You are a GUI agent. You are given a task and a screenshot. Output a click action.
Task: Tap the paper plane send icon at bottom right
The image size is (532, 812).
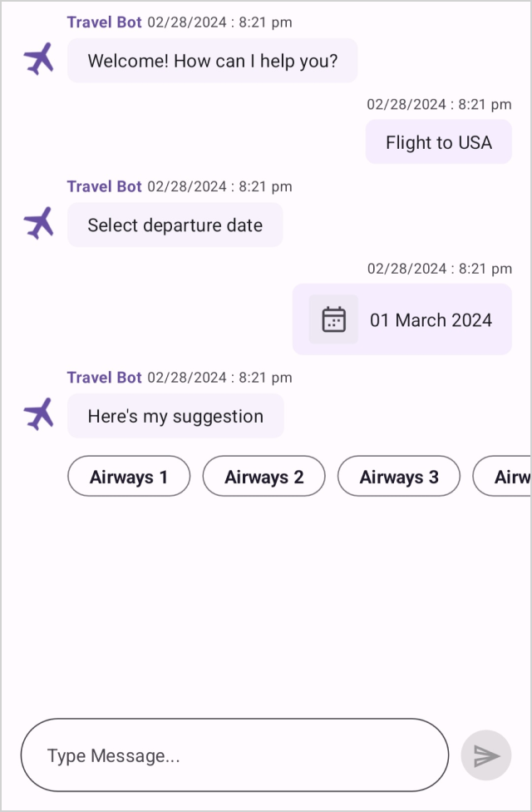(485, 755)
